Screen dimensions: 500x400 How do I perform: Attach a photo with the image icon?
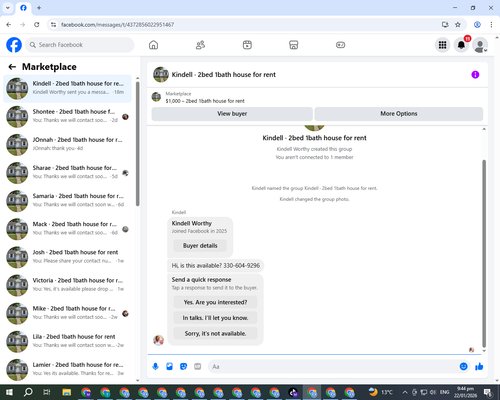click(169, 367)
